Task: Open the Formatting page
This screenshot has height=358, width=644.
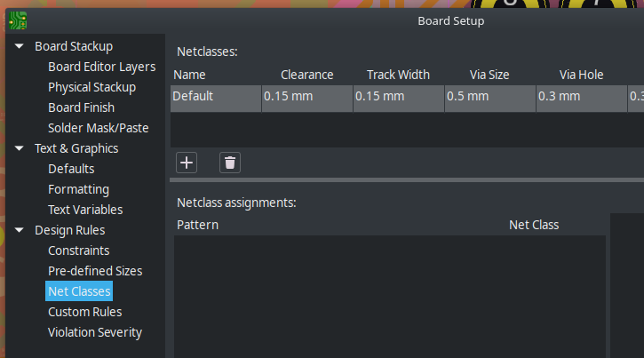Action: 78,189
